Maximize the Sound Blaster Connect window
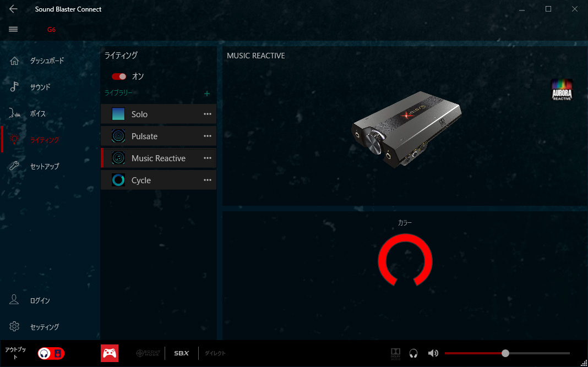This screenshot has height=367, width=588. [548, 9]
